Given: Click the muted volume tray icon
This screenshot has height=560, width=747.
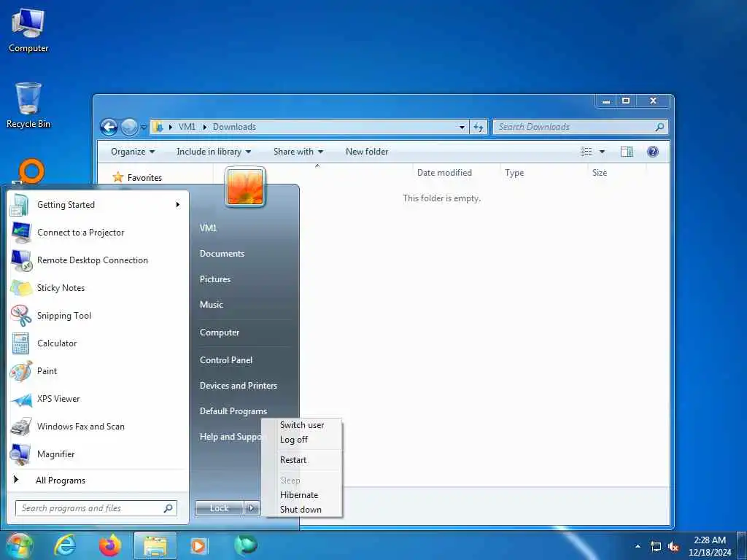Looking at the screenshot, I should click(x=673, y=547).
